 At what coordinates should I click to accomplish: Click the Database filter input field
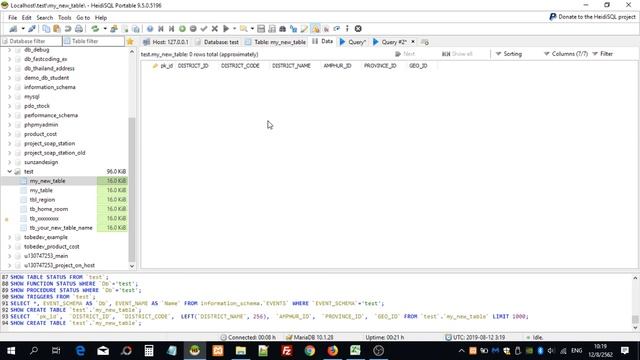pyautogui.click(x=31, y=41)
